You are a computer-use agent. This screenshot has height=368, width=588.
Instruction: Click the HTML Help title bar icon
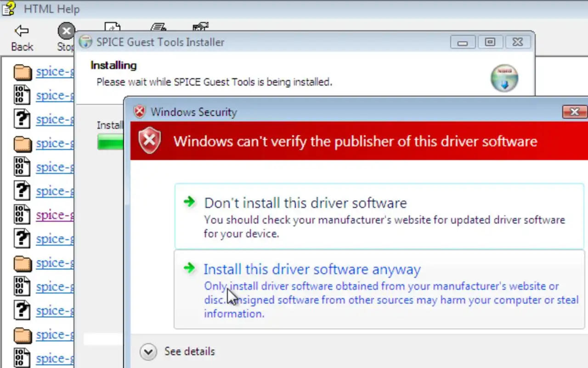click(x=9, y=8)
